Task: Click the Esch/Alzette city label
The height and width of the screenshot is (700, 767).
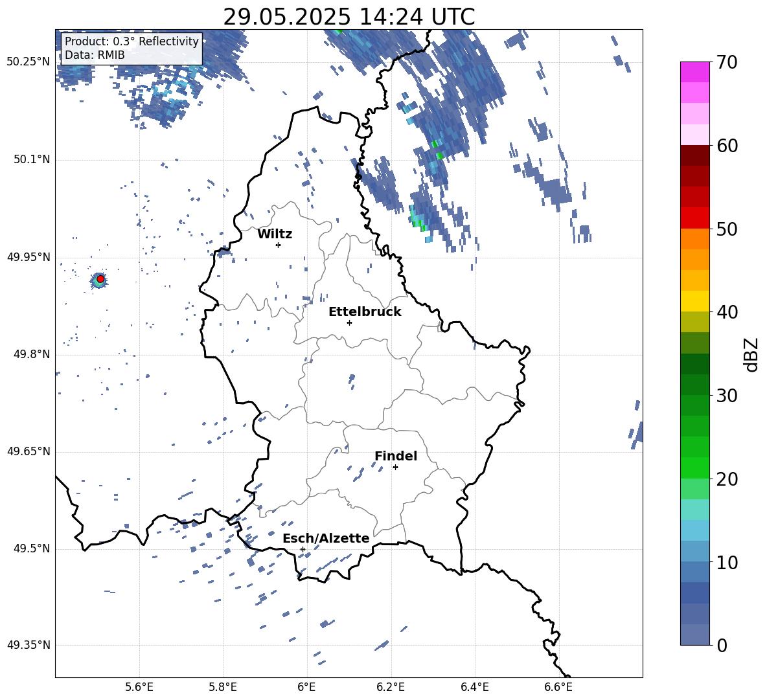Action: (x=326, y=538)
